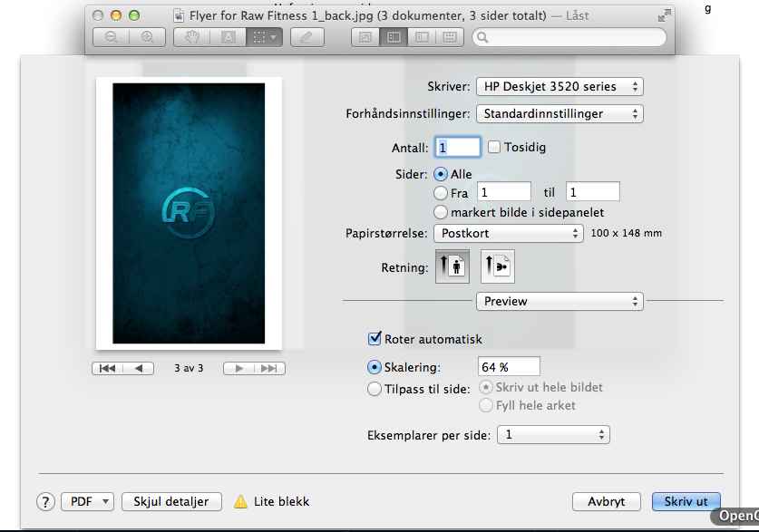759x532 pixels.
Task: Enable the Tosidig checkbox
Action: (493, 147)
